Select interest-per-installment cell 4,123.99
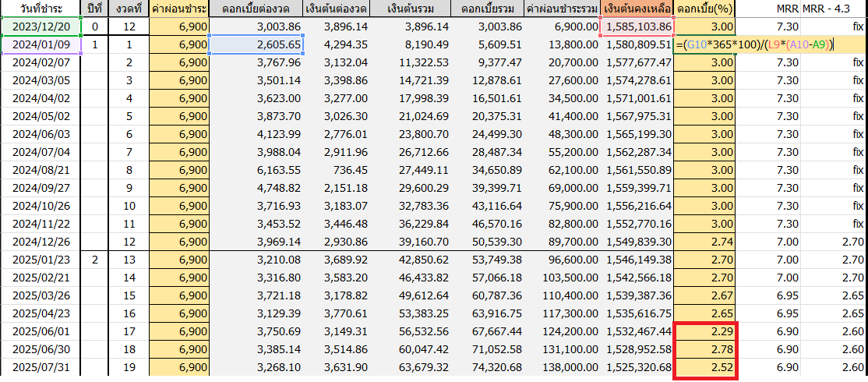 (256, 134)
